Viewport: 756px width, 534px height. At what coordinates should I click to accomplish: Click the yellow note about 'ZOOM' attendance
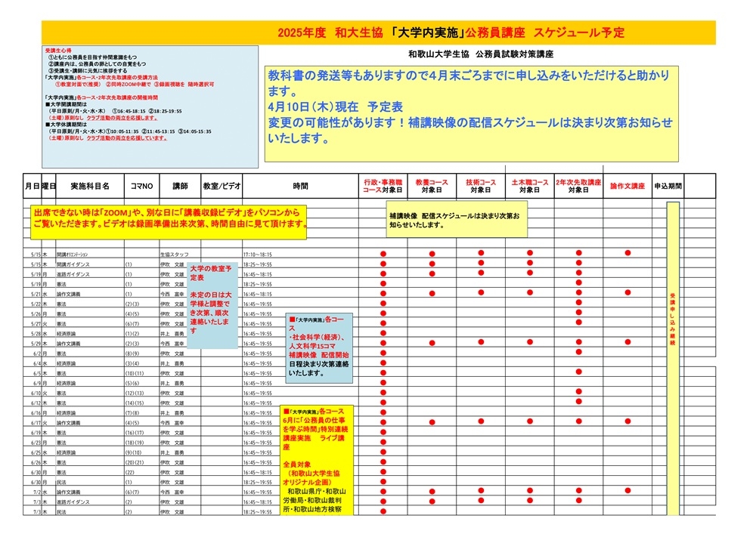pos(169,223)
